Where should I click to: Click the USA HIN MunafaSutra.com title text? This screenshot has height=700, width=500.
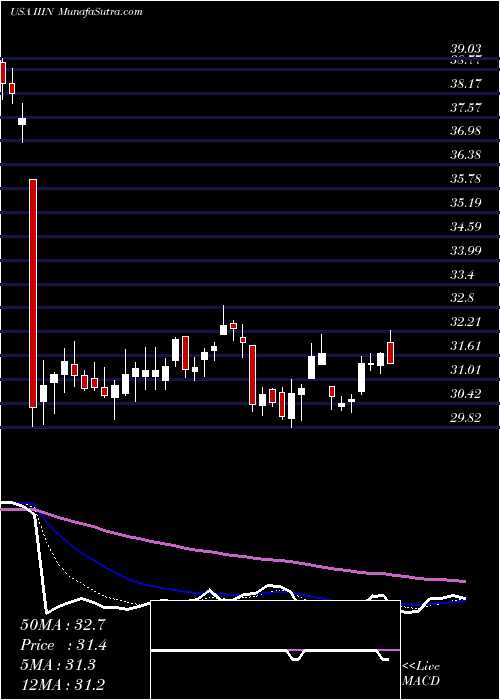click(76, 12)
